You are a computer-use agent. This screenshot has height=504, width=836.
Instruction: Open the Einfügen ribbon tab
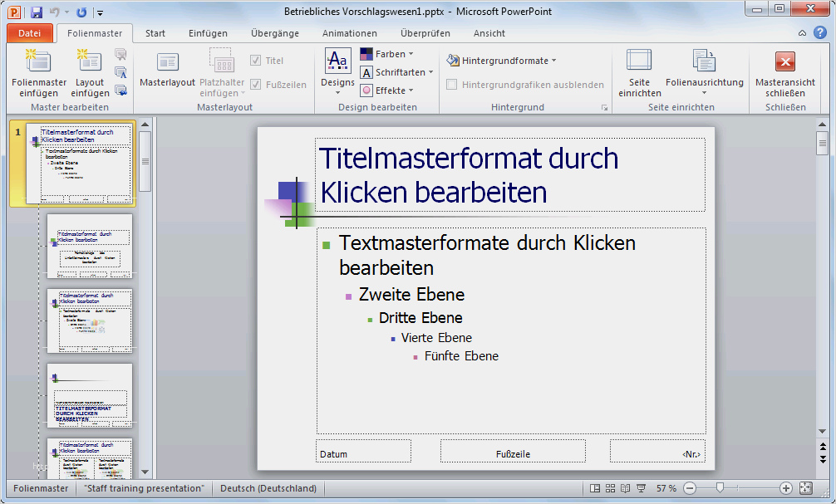(x=208, y=33)
